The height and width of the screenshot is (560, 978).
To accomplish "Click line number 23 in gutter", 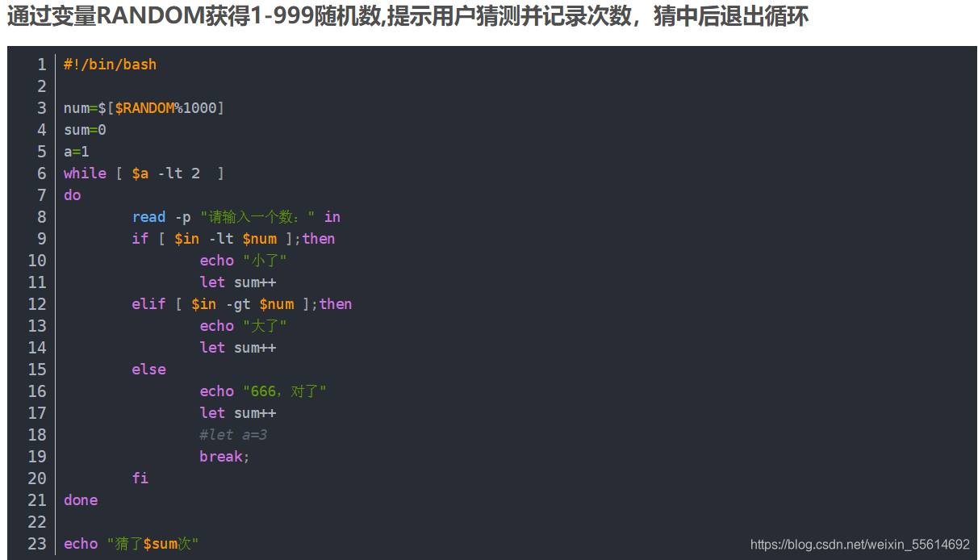I will (x=37, y=544).
